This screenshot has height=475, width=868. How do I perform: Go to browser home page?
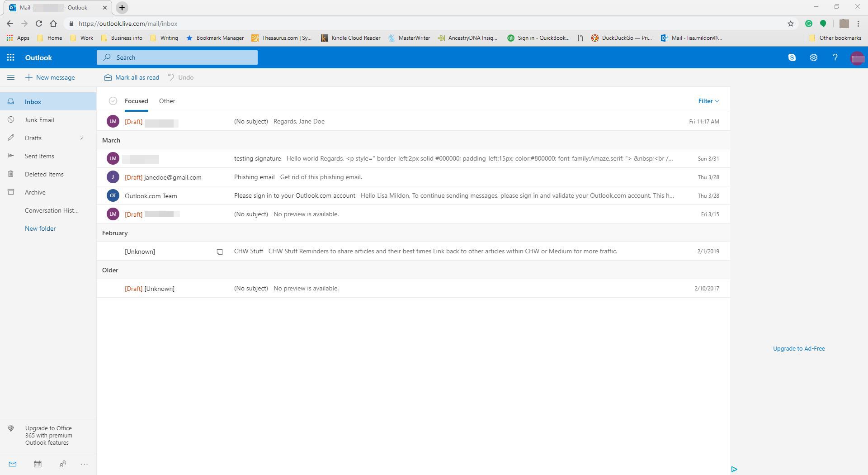click(x=53, y=24)
